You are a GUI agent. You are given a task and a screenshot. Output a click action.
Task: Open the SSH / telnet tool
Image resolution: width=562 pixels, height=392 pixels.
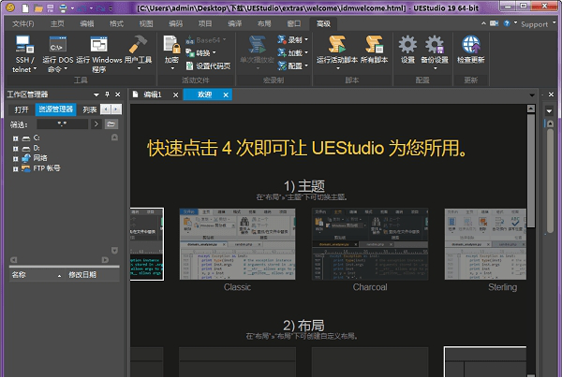24,53
